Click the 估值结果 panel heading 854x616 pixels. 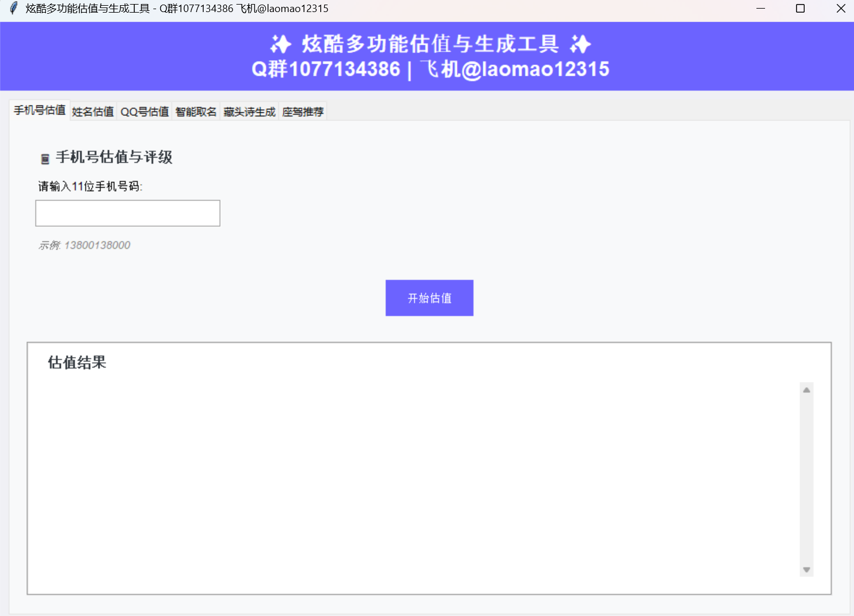coord(76,362)
